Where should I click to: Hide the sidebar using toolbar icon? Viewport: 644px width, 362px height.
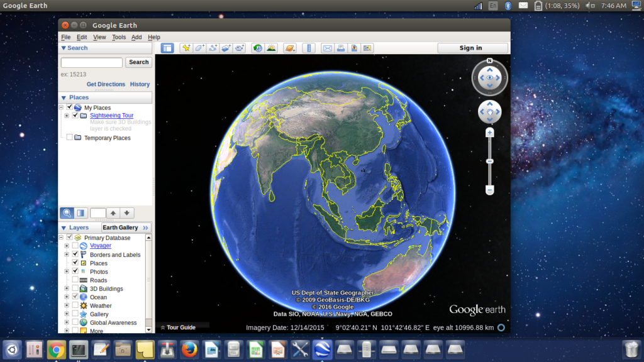(x=167, y=48)
